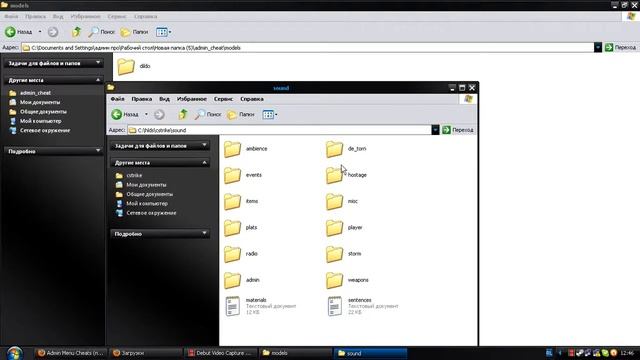
Task: Open Мои документы in sound window sidebar
Action: click(141, 185)
